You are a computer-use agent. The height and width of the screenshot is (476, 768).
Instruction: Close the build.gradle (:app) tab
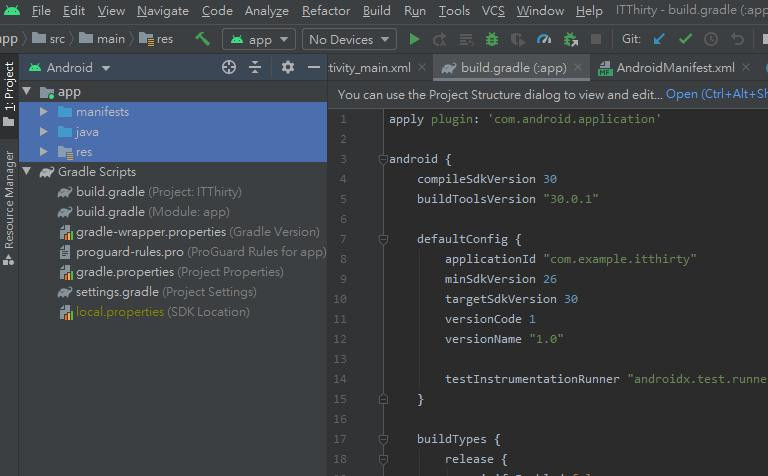578,67
